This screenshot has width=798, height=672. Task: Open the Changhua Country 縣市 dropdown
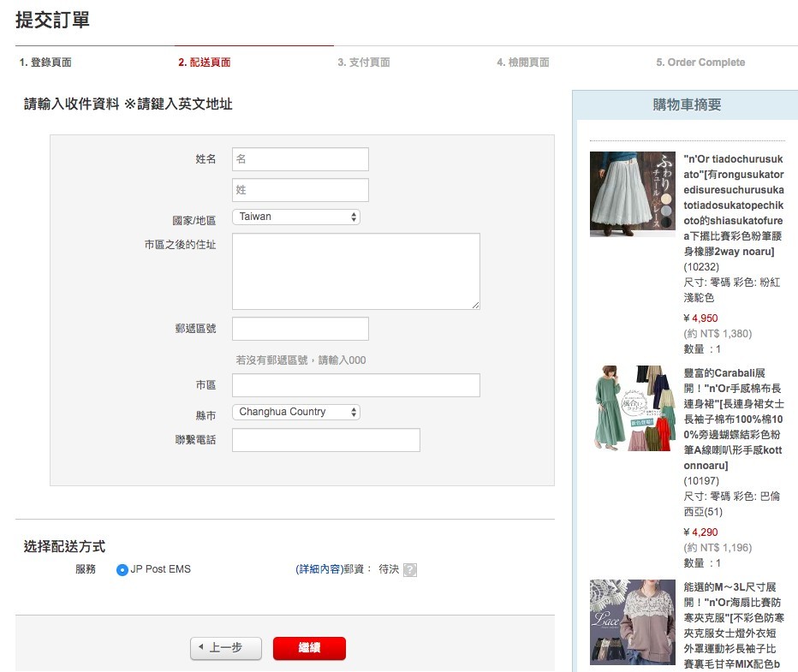[x=295, y=412]
